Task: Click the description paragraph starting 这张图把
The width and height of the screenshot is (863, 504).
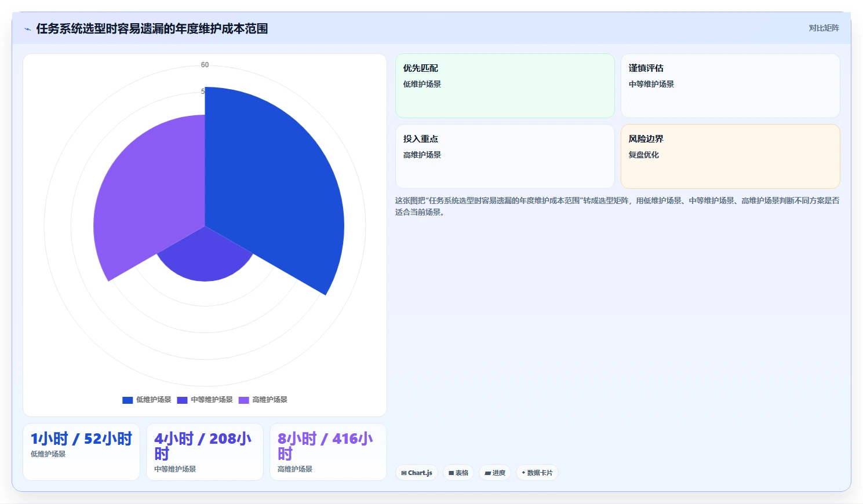Action: pyautogui.click(x=617, y=206)
